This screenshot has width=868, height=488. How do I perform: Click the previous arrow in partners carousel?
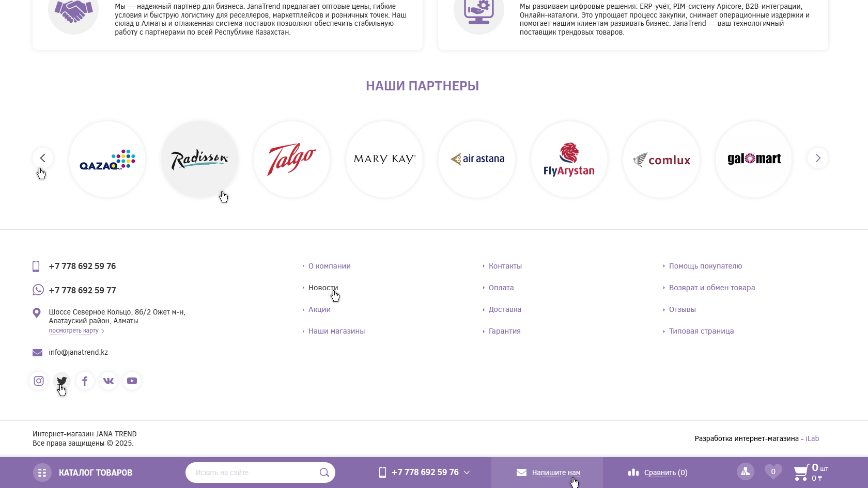(x=43, y=158)
